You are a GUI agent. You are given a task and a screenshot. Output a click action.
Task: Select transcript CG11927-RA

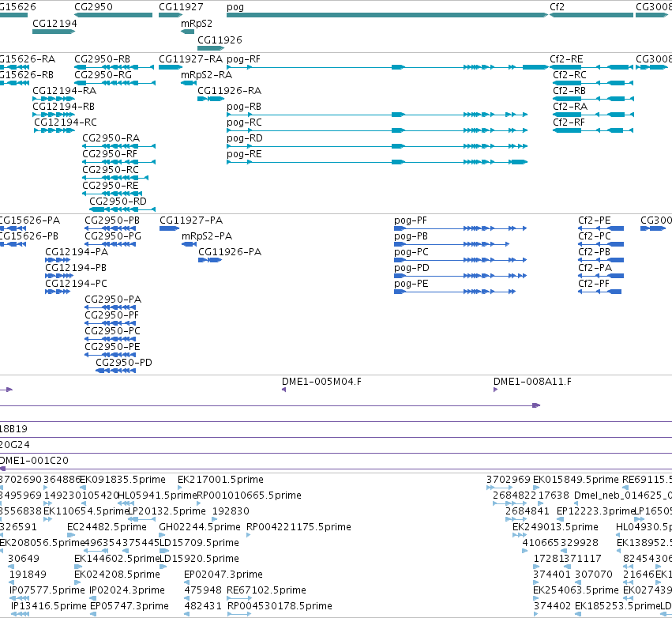(x=171, y=67)
